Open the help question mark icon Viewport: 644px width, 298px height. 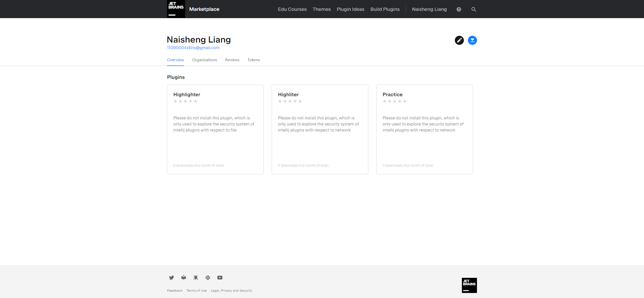click(459, 9)
